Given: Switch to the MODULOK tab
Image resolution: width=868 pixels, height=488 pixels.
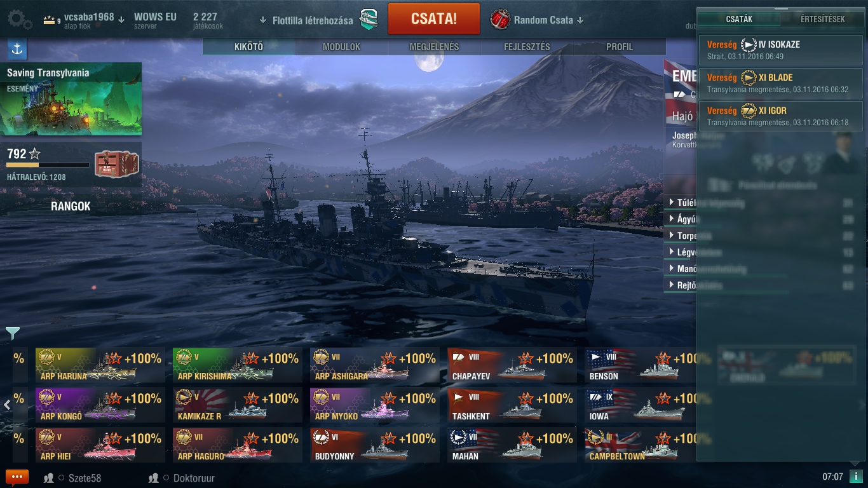Looking at the screenshot, I should pyautogui.click(x=341, y=47).
